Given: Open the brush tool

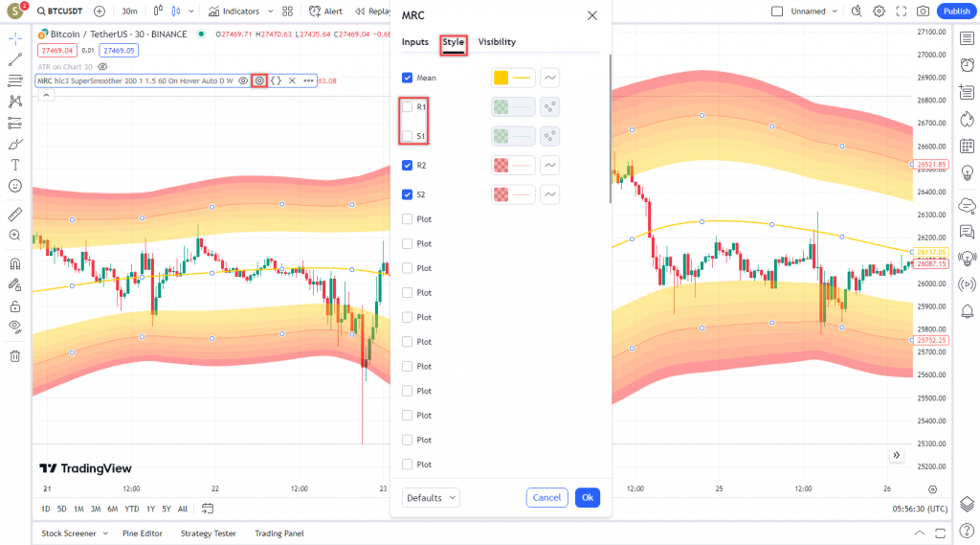Looking at the screenshot, I should point(15,144).
